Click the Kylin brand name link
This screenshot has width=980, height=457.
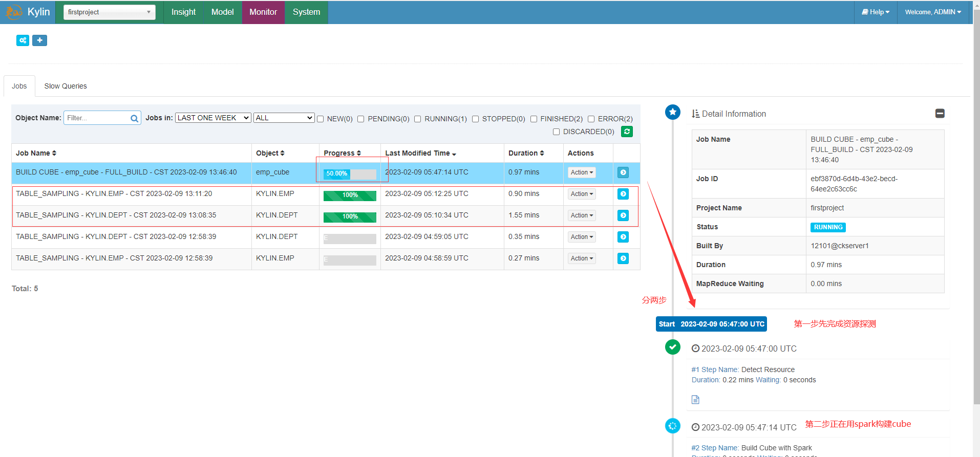point(39,12)
